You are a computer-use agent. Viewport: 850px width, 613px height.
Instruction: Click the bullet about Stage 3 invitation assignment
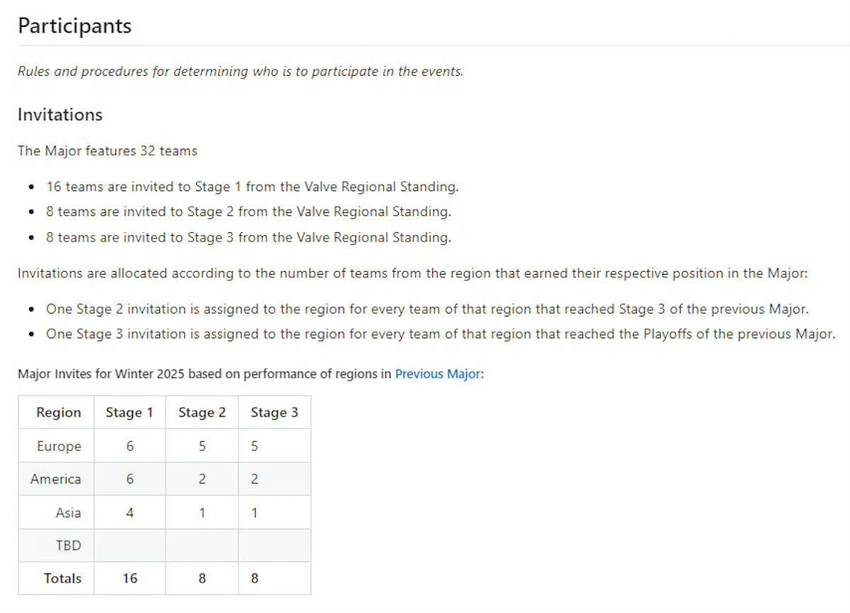[441, 334]
